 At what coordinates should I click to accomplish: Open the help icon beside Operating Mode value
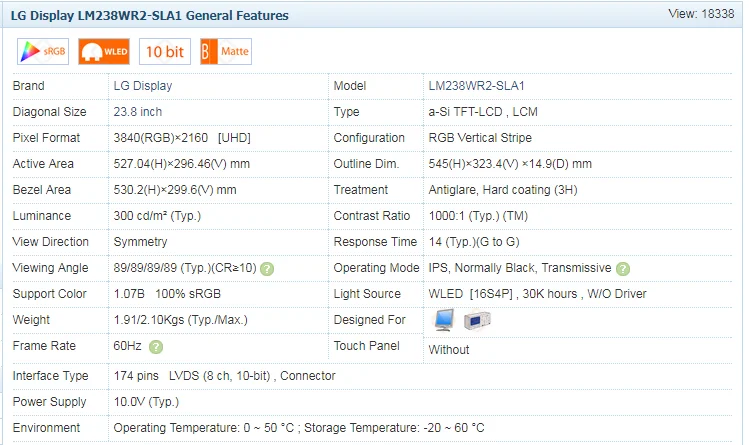point(623,268)
